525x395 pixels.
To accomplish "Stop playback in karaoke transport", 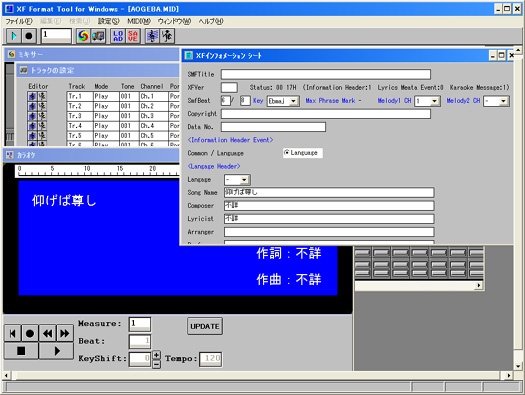I will pyautogui.click(x=21, y=351).
